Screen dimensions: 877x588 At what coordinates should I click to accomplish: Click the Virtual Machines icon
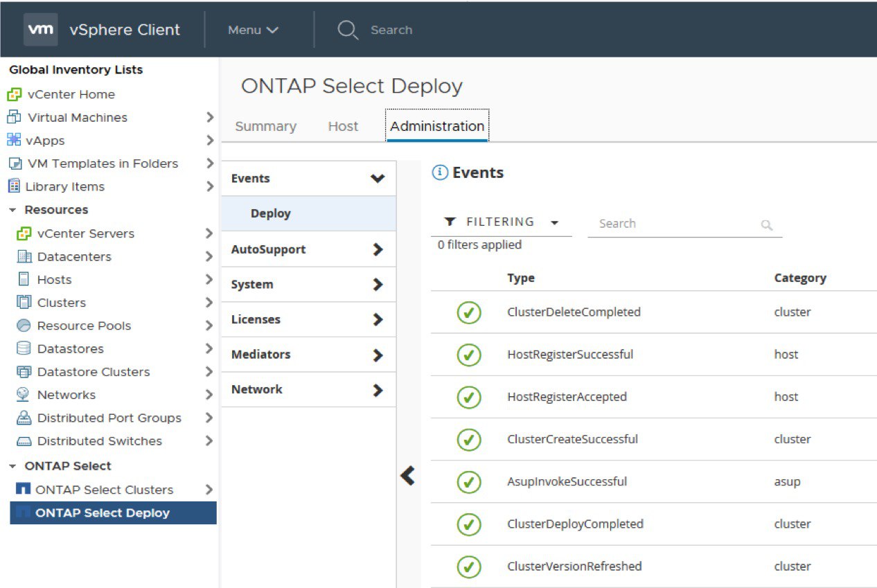(x=15, y=117)
